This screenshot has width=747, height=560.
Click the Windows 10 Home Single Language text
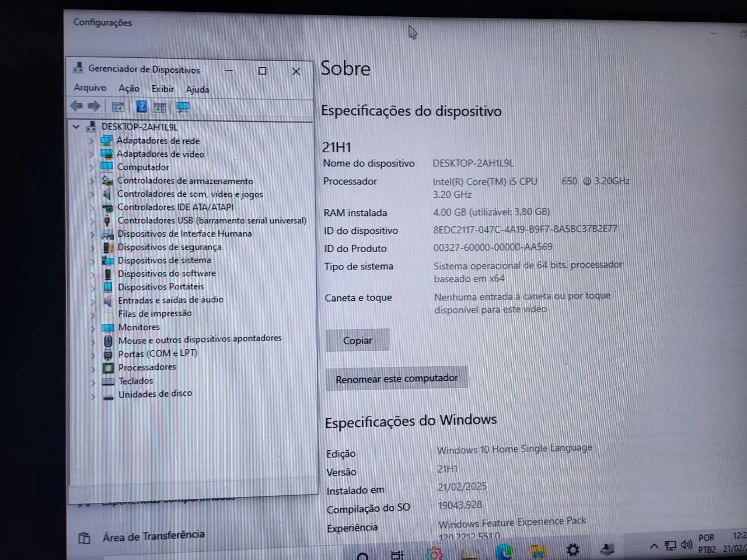(514, 449)
